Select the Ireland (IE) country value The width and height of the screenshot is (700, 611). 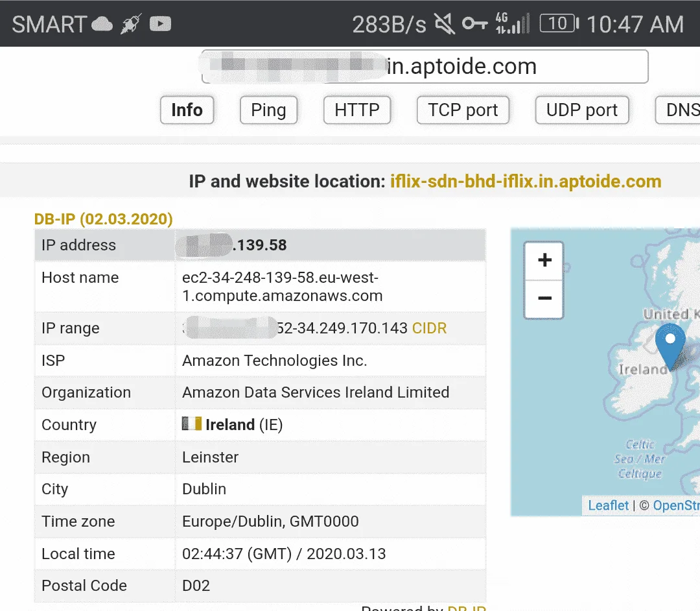point(244,424)
